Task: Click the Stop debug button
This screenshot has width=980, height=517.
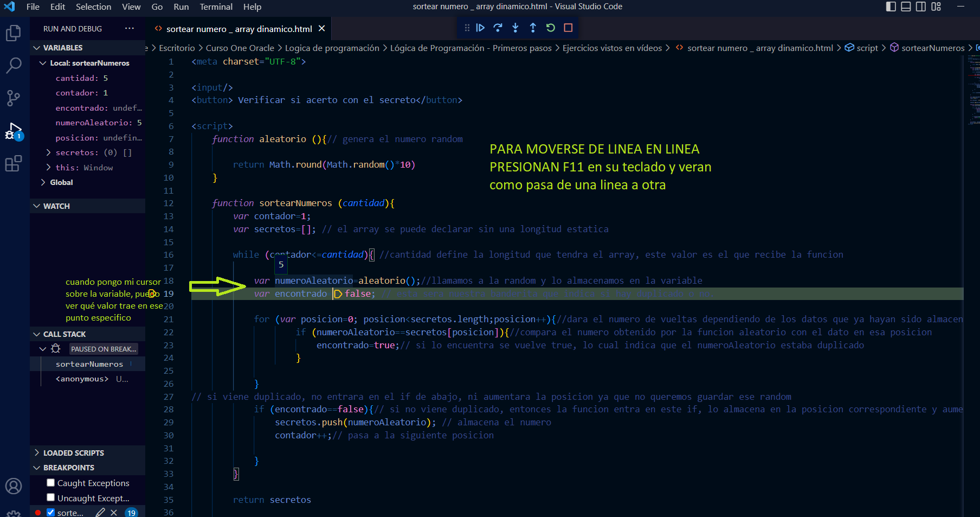Action: [568, 28]
